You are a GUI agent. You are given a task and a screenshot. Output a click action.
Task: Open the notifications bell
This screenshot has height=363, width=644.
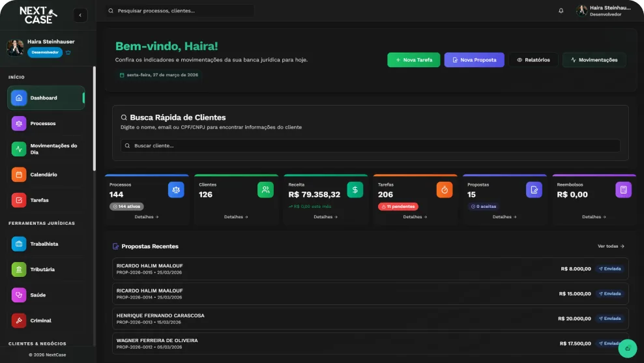[x=561, y=10]
